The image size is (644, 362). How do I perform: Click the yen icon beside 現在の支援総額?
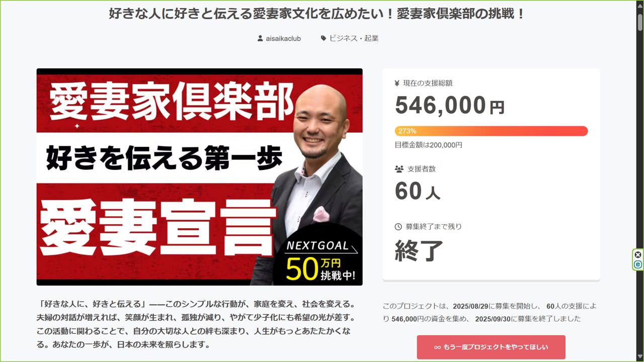(397, 83)
